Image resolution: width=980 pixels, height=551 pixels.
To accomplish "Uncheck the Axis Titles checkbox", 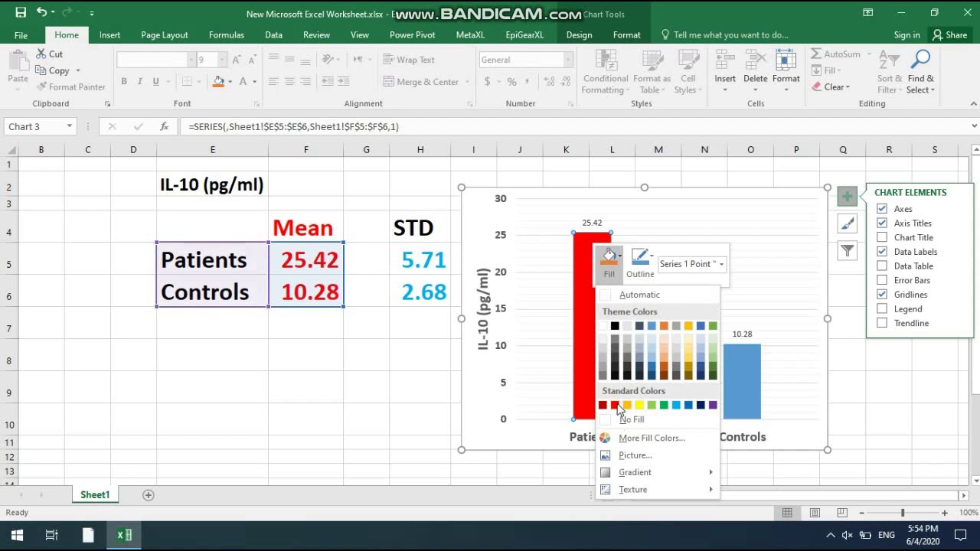I will [x=882, y=223].
